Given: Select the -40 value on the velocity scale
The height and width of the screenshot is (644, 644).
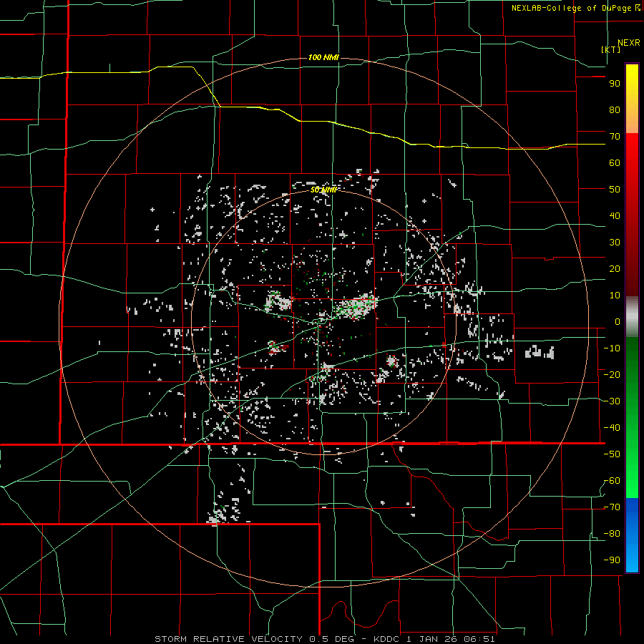Looking at the screenshot, I should (x=612, y=428).
